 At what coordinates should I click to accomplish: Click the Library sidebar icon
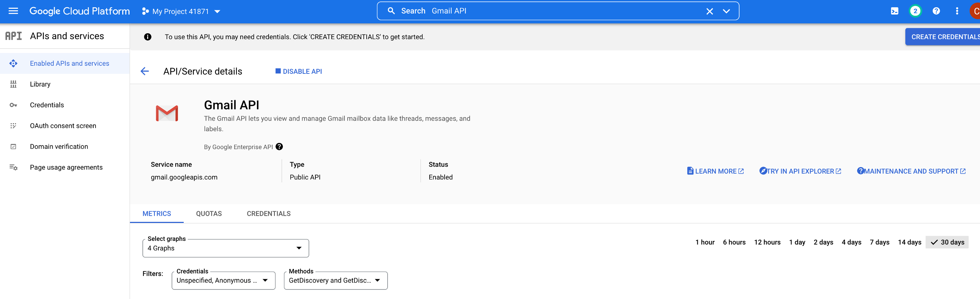[13, 84]
